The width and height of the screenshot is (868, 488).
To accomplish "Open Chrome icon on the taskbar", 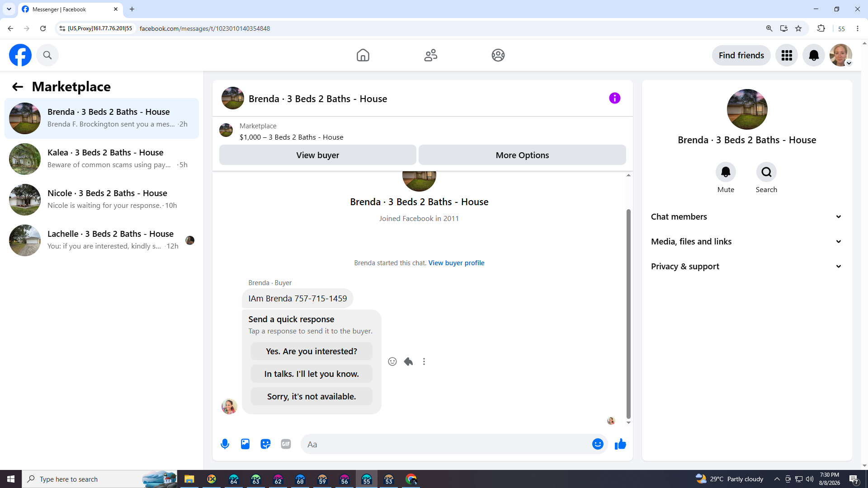I will click(411, 479).
